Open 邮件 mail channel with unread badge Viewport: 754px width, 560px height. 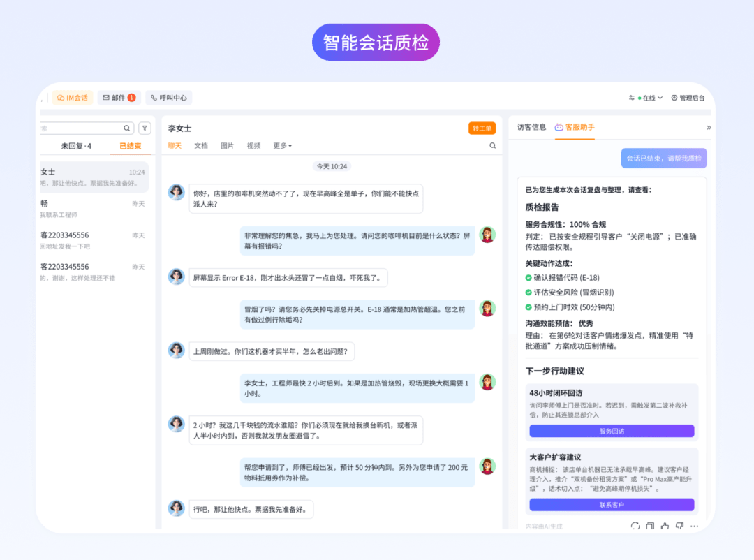(119, 98)
